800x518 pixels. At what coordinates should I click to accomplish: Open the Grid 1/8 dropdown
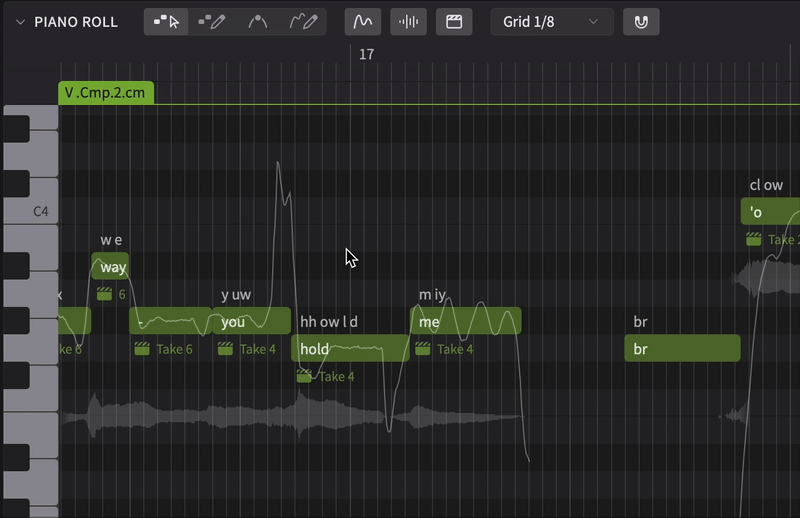[x=552, y=22]
